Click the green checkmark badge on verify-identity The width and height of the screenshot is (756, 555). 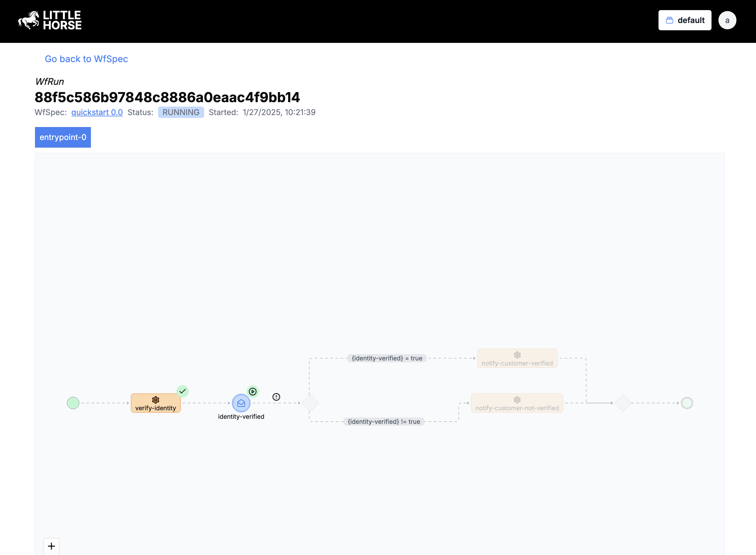pos(182,391)
